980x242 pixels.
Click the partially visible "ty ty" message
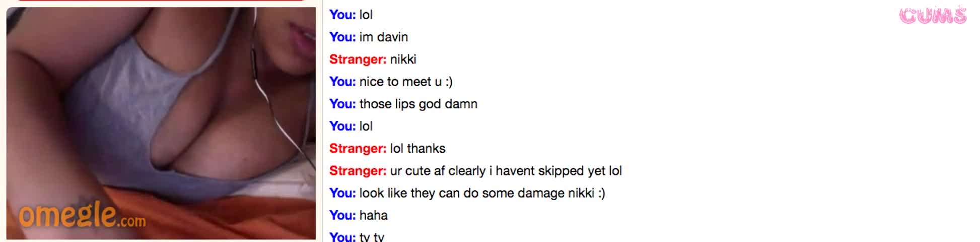pos(357,236)
